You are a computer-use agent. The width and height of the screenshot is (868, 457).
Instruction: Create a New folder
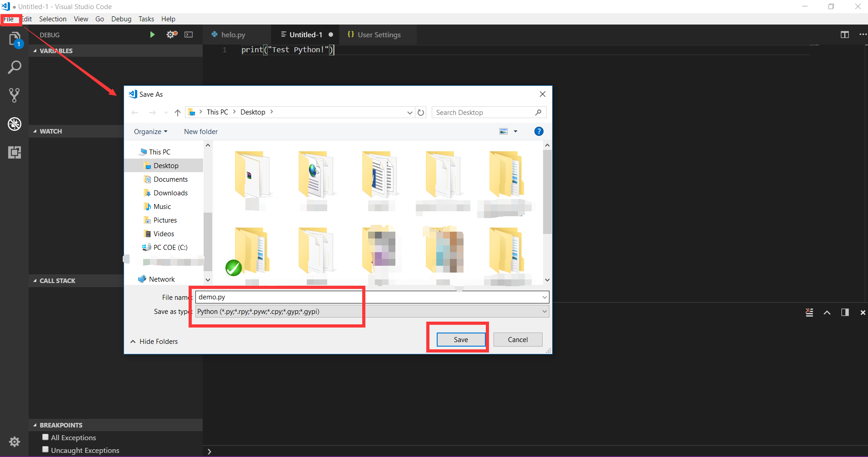coord(201,131)
